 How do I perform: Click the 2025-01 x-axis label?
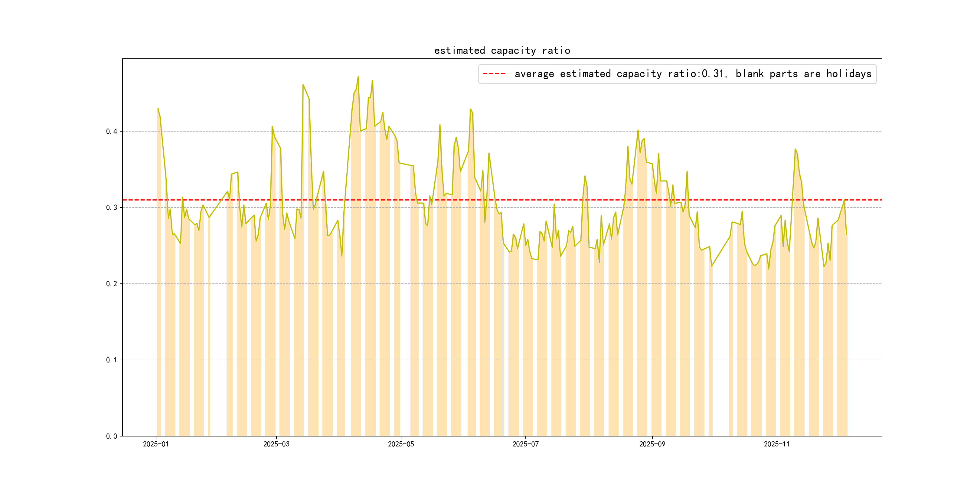155,444
